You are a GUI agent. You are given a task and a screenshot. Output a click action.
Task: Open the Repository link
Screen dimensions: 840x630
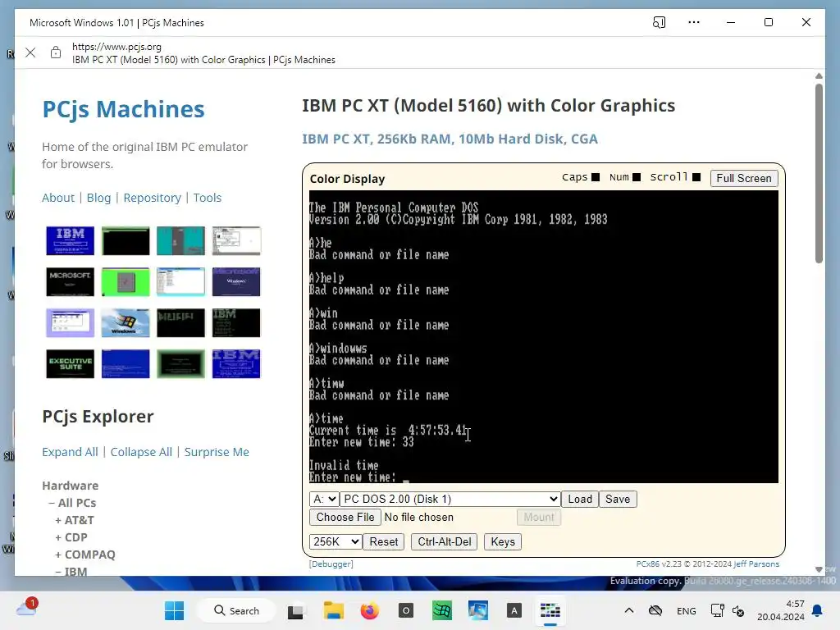[x=152, y=198]
